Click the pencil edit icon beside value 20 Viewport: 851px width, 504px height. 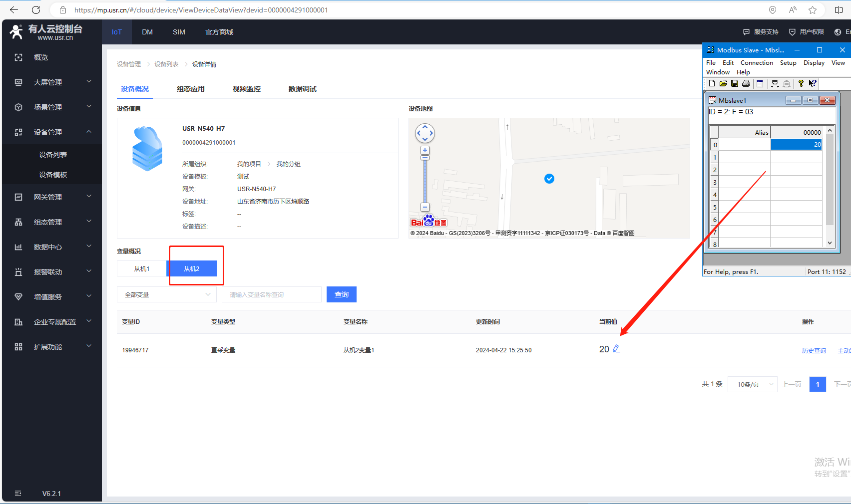[616, 349]
